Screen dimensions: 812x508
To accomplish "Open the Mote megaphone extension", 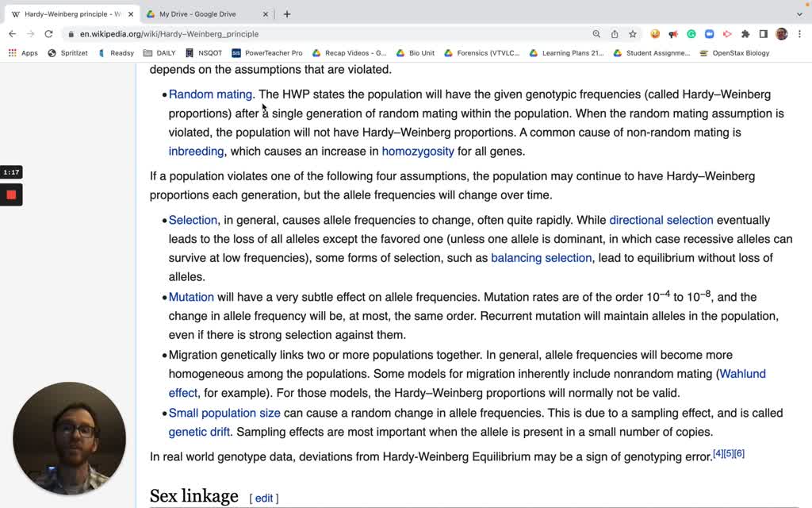I will pyautogui.click(x=672, y=34).
